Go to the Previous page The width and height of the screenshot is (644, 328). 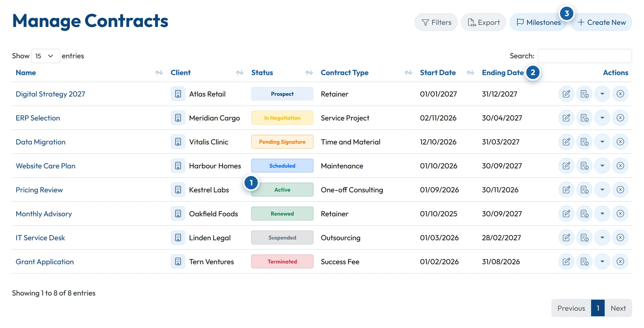(571, 308)
